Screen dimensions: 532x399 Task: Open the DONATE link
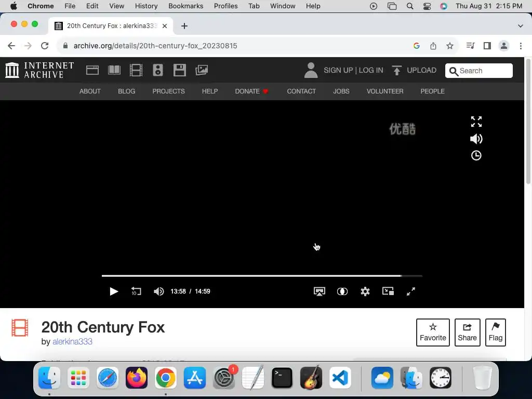[x=252, y=91]
